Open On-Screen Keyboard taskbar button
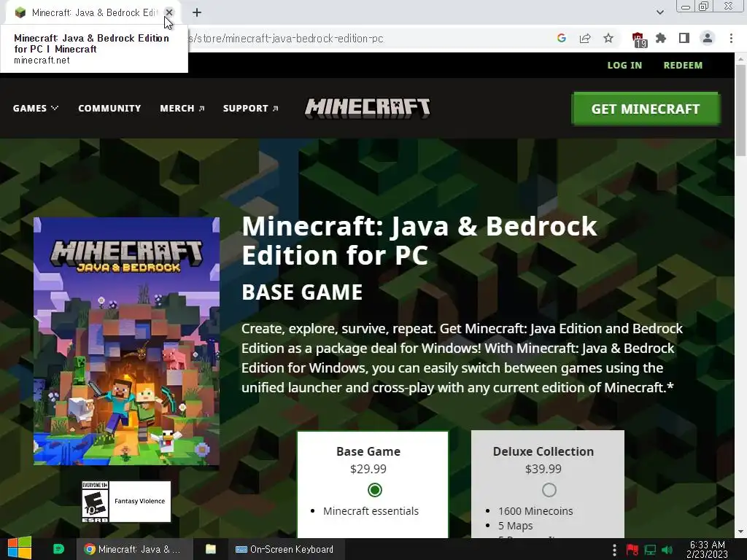 tap(285, 549)
